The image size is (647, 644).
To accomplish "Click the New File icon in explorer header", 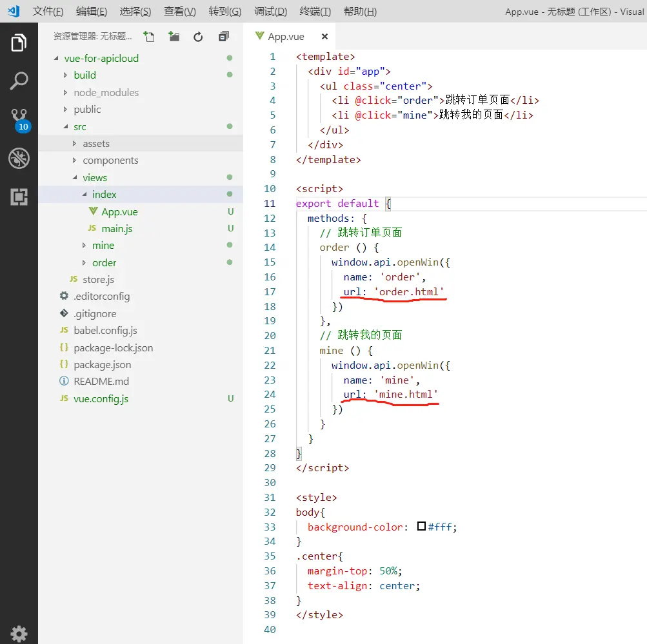I will coord(149,37).
